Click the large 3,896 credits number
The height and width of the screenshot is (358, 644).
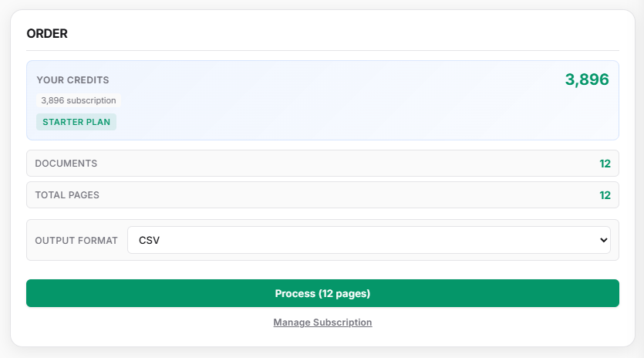click(587, 79)
